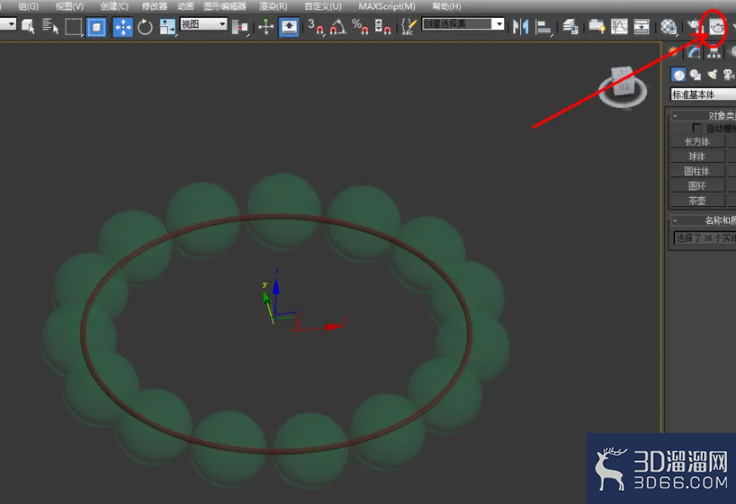The width and height of the screenshot is (736, 504).
Task: Open the 渲染(R) menu
Action: tap(273, 7)
